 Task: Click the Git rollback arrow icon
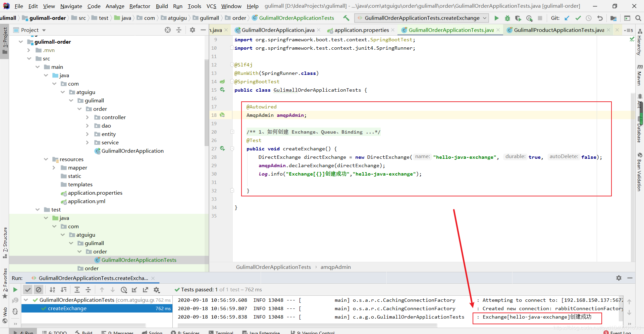pyautogui.click(x=600, y=18)
